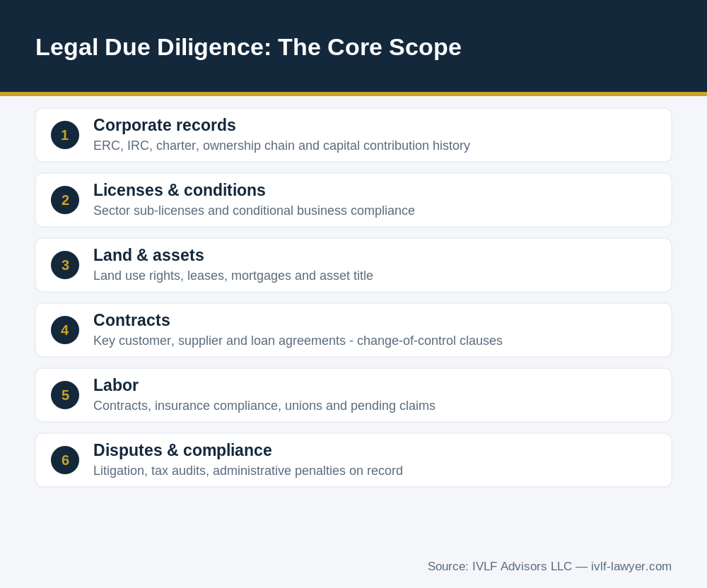Screen dimensions: 707x588
Task: Click the number 5 circle badge
Action: click(x=65, y=395)
